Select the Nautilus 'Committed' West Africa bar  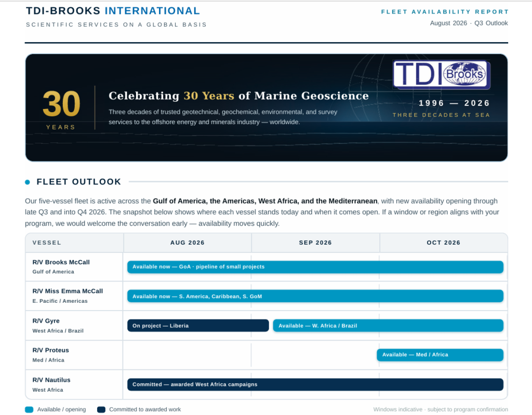(x=315, y=384)
